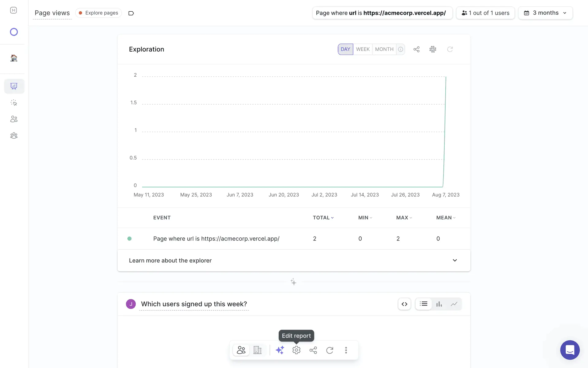Switch report to bar chart view
The image size is (588, 368).
439,304
